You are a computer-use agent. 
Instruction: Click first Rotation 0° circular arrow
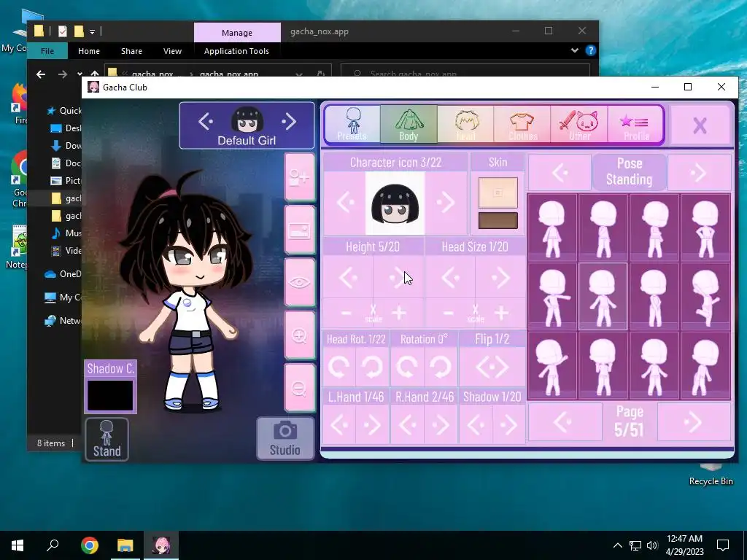click(407, 367)
